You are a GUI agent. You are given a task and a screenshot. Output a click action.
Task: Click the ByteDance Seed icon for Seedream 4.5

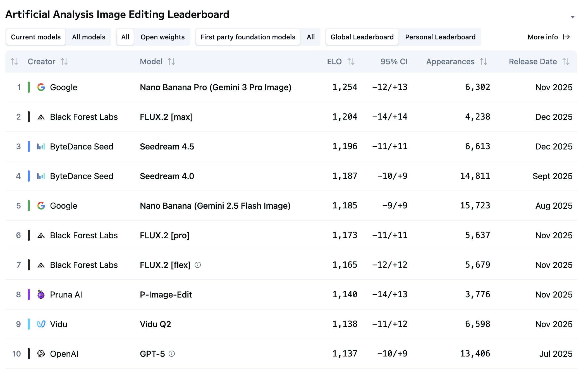coord(41,146)
